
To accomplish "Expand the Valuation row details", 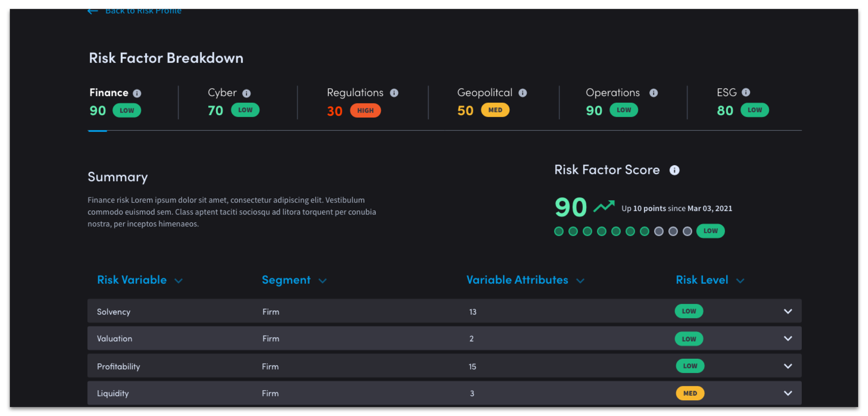I will point(788,338).
